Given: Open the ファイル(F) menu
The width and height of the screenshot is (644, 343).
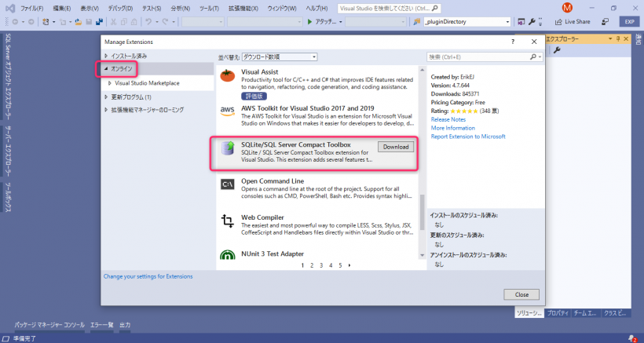Looking at the screenshot, I should pyautogui.click(x=32, y=8).
